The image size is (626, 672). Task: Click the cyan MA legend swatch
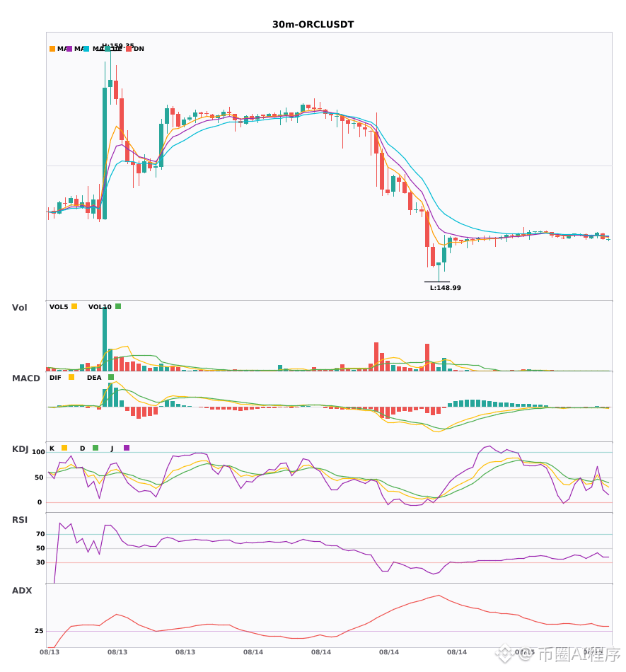click(86, 49)
